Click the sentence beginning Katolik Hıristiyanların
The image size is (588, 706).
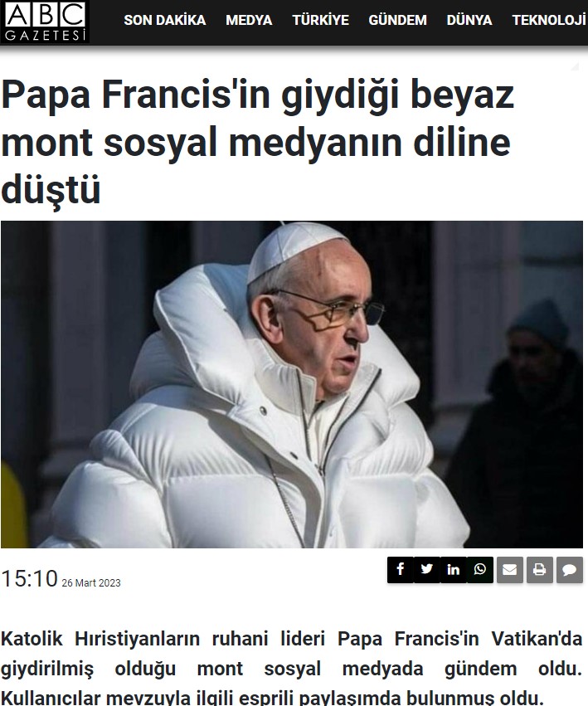coord(292,654)
